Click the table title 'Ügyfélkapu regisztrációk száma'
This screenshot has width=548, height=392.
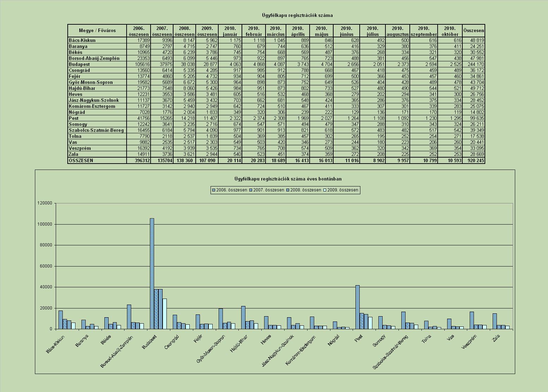pyautogui.click(x=297, y=15)
